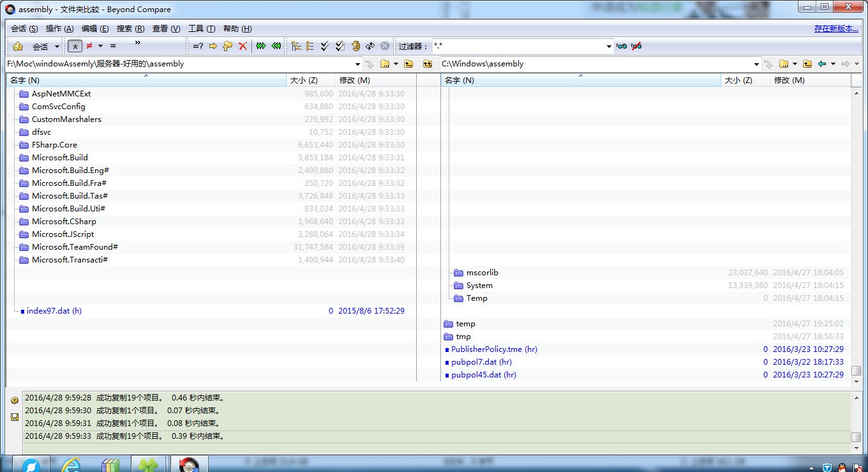Viewport: 868px width, 472px height.
Task: Open the filter *.* combo dropdown
Action: click(609, 46)
